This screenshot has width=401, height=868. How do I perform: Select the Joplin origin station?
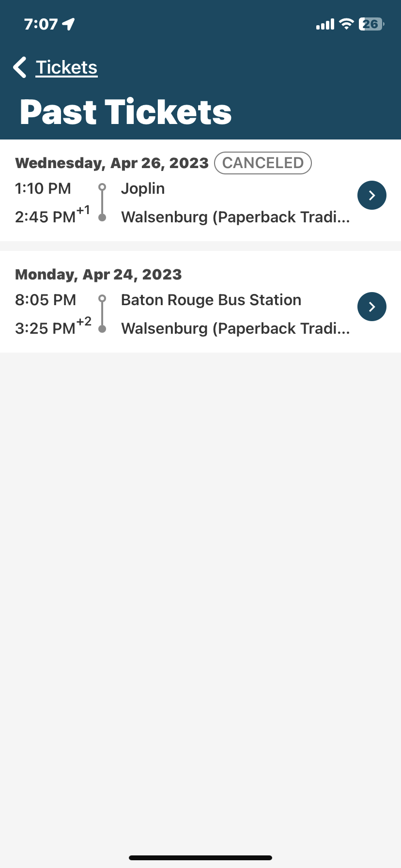[143, 188]
